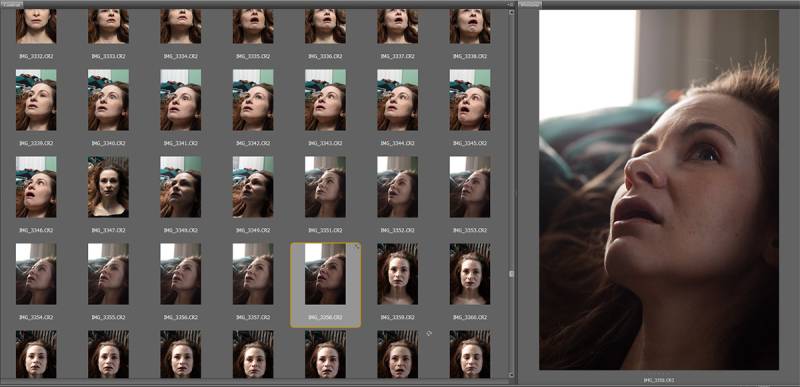Click the Content panel scroll-up arrow
This screenshot has height=387, width=800.
(511, 11)
